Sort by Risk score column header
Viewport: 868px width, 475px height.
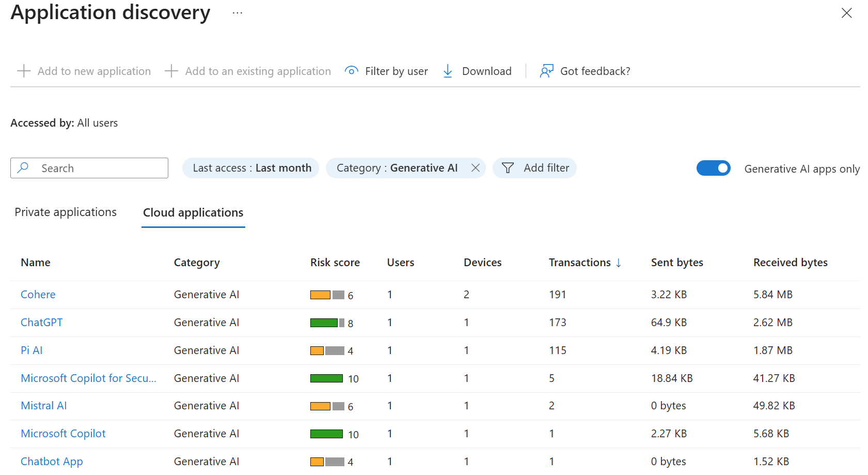click(335, 263)
